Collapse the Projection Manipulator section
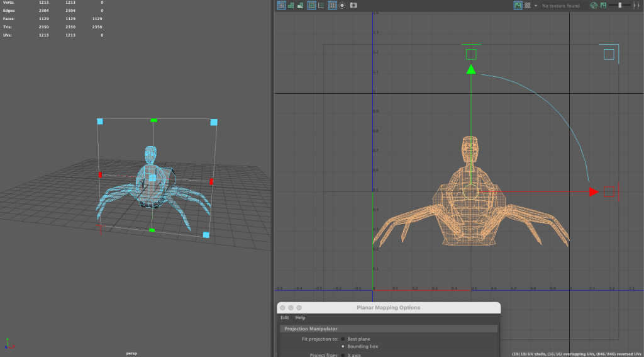Image resolution: width=644 pixels, height=357 pixels. (389, 329)
